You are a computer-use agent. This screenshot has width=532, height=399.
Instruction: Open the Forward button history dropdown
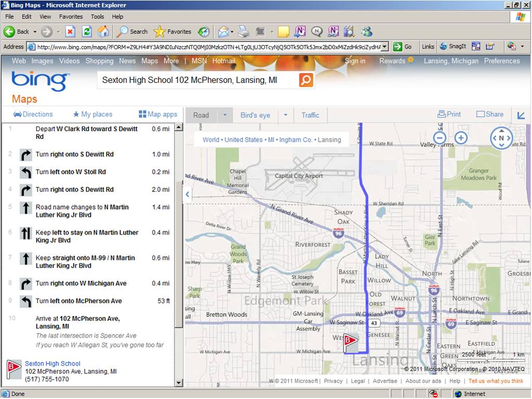pyautogui.click(x=58, y=32)
